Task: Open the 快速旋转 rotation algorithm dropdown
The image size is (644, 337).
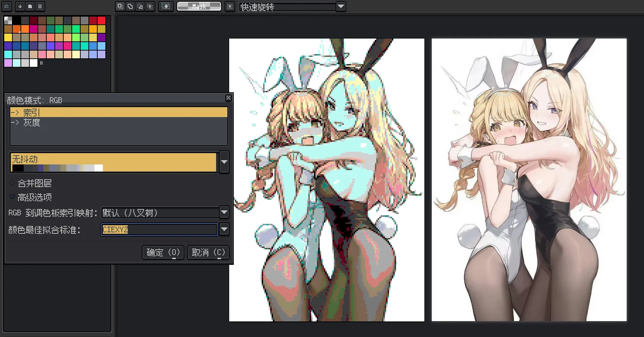Action: pyautogui.click(x=341, y=6)
